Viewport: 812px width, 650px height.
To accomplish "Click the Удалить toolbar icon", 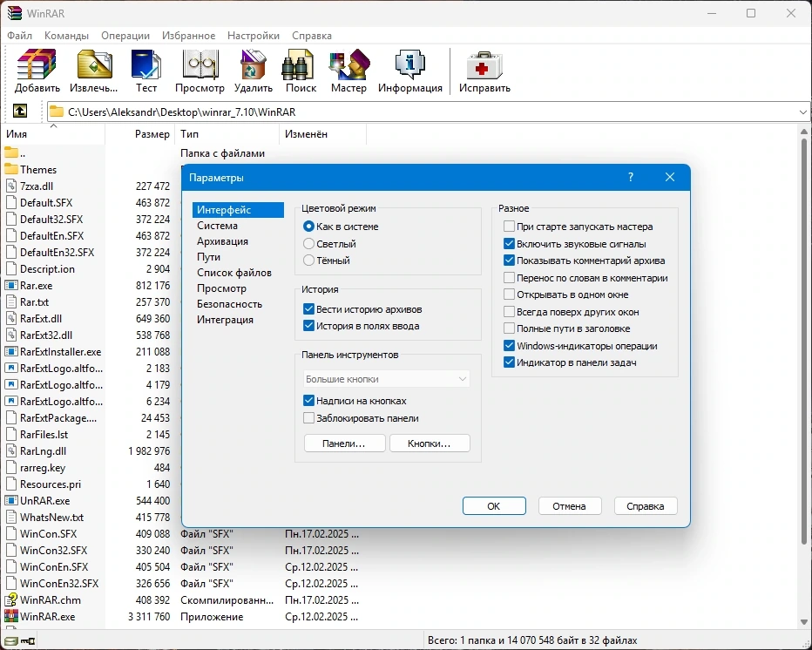I will point(254,64).
